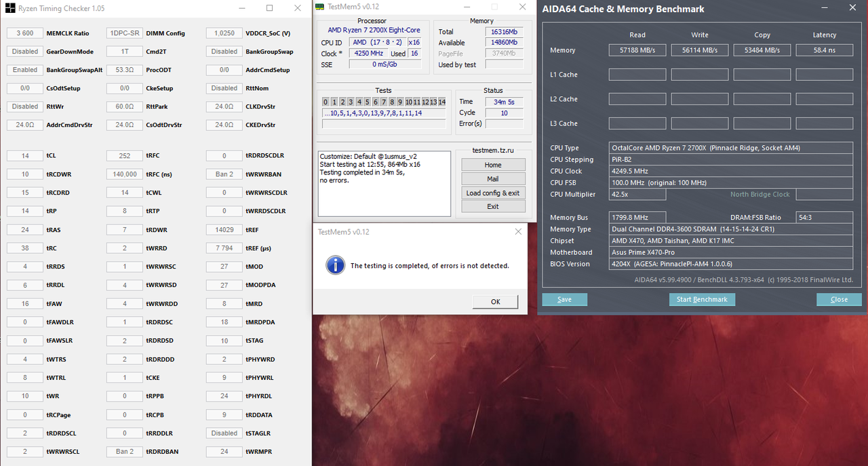Image resolution: width=868 pixels, height=466 pixels.
Task: Click the tCL value 14
Action: [25, 156]
